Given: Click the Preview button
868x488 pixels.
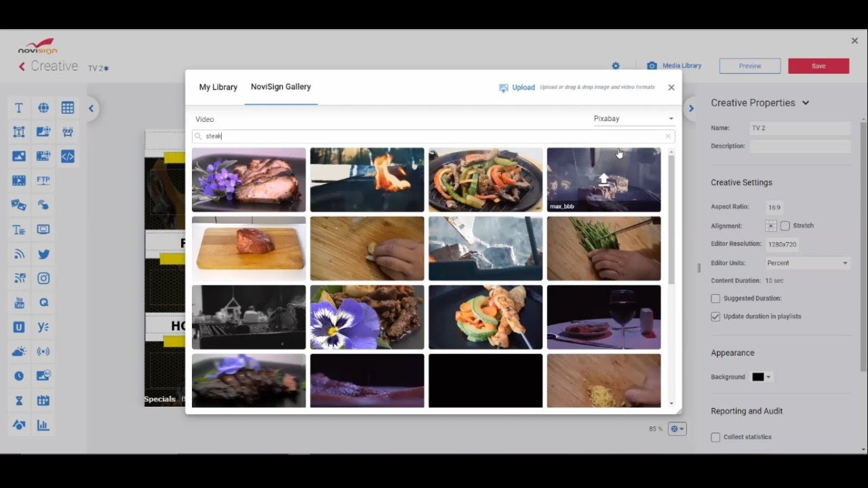Looking at the screenshot, I should tap(750, 66).
